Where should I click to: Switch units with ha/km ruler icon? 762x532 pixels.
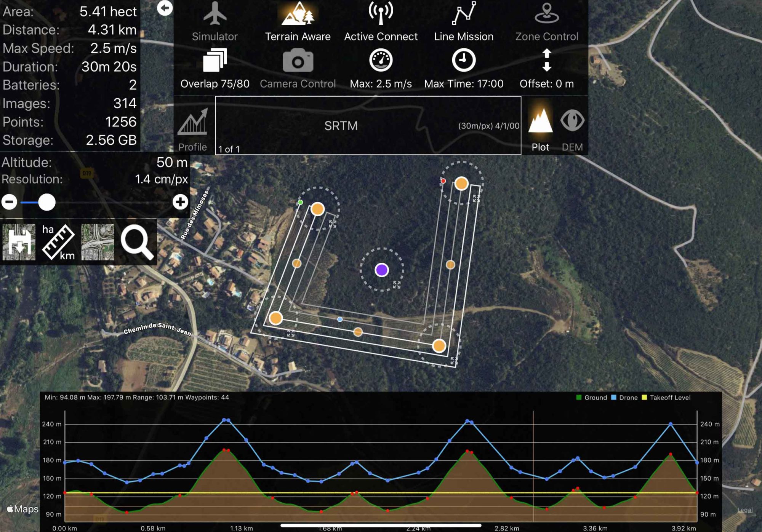[x=58, y=242]
